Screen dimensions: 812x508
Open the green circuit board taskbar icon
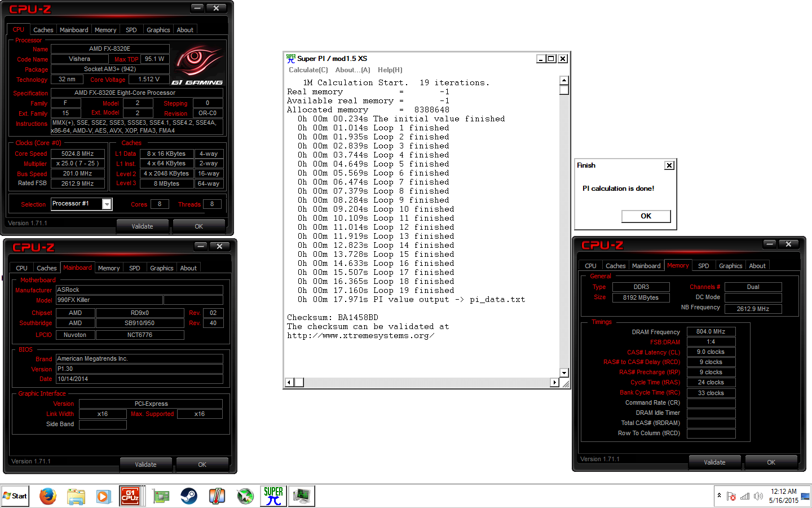tap(161, 496)
